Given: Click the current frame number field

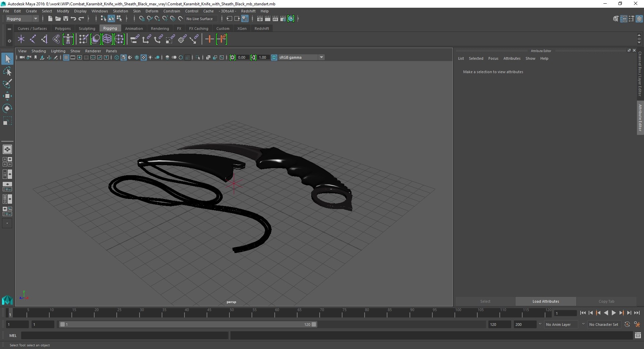Looking at the screenshot, I should tap(565, 313).
